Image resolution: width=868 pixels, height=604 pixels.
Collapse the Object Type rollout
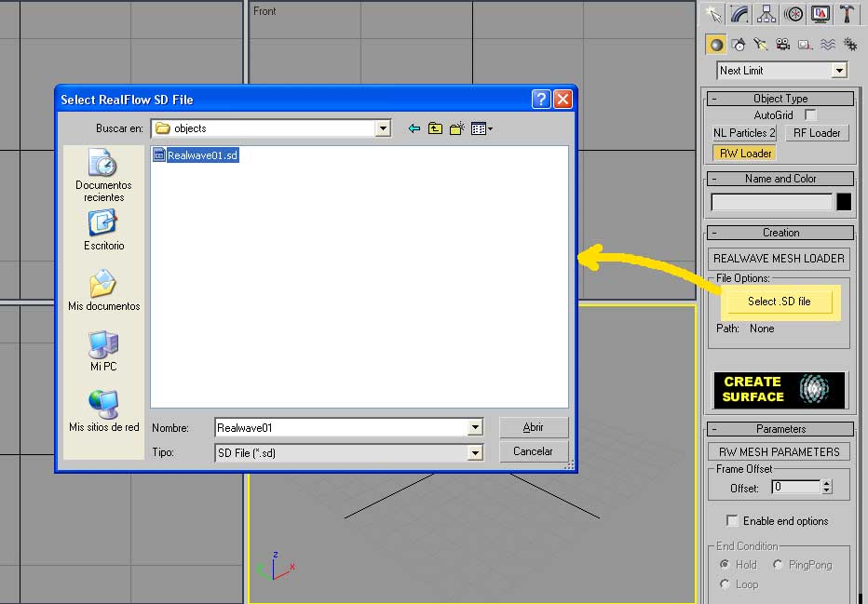(780, 99)
